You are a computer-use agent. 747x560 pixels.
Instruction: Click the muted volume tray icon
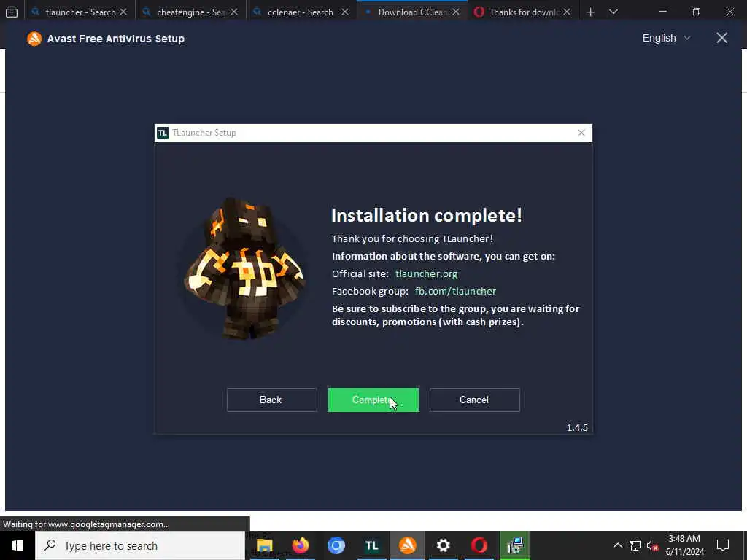tap(652, 545)
